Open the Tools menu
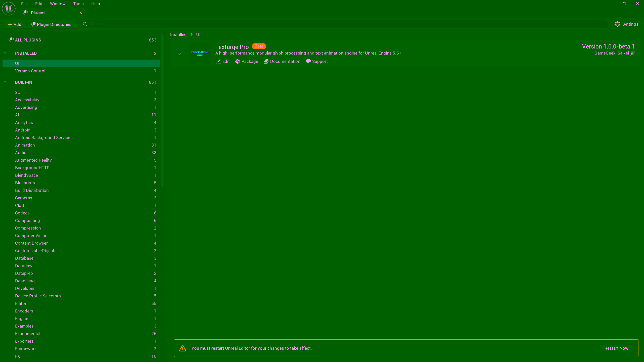The width and height of the screenshot is (644, 362). click(x=78, y=4)
